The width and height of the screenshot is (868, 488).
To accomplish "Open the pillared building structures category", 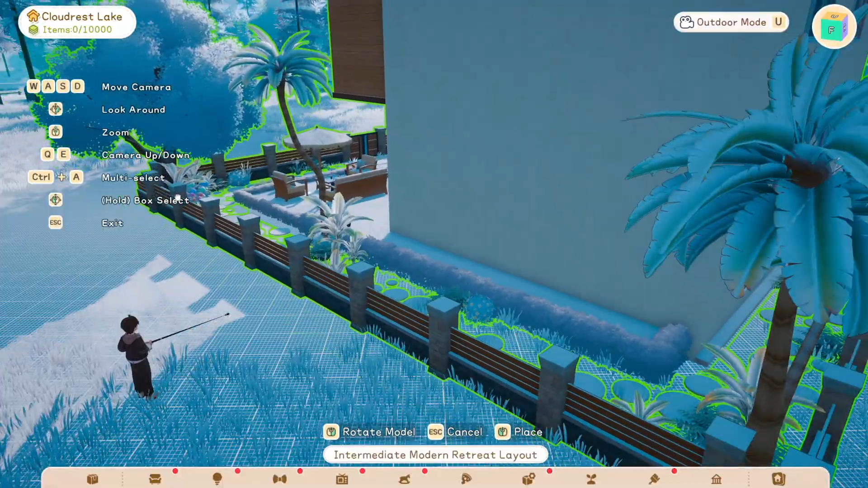I will (x=716, y=479).
